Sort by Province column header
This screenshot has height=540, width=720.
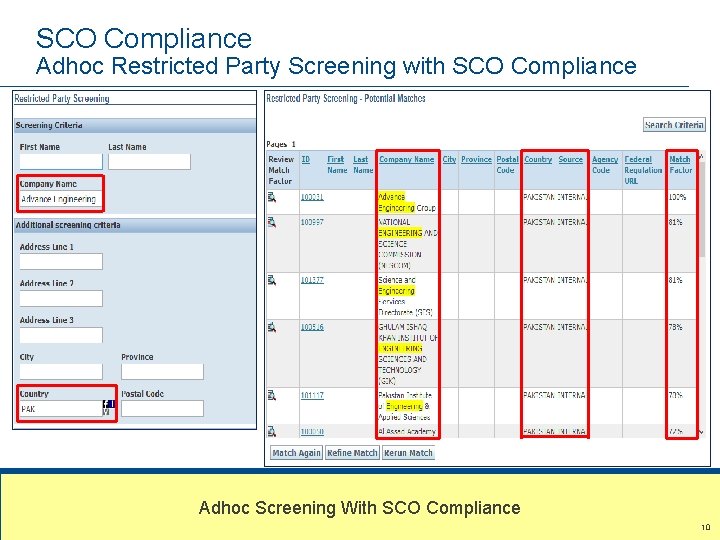coord(476,159)
